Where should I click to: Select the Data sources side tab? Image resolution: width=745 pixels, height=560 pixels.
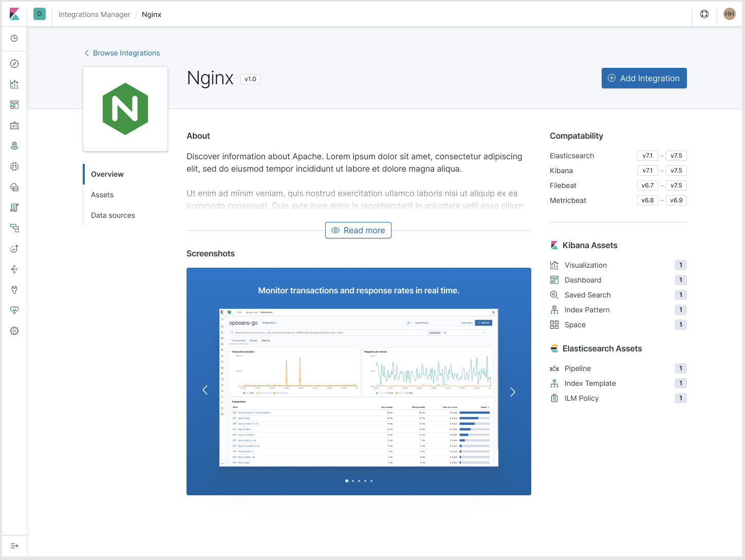113,215
